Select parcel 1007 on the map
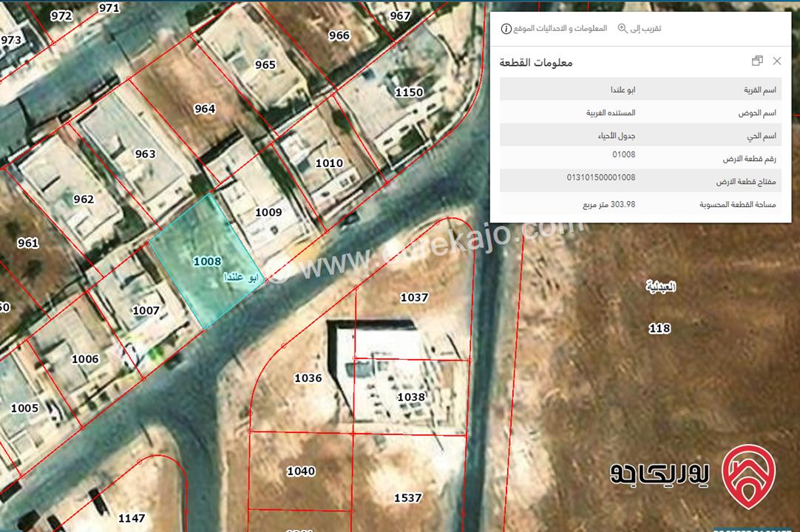This screenshot has height=532, width=800. 146,310
